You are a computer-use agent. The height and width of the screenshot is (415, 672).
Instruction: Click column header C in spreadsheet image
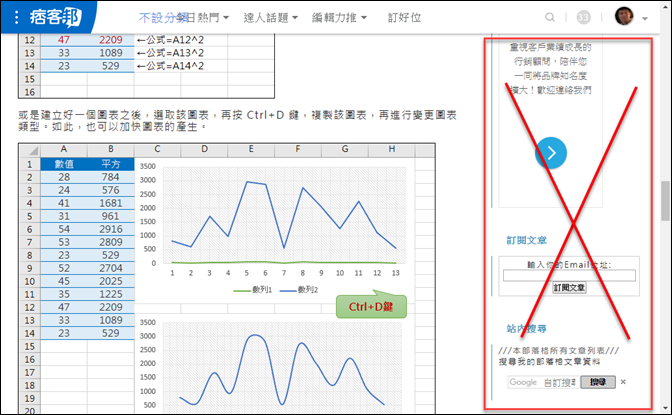(157, 149)
